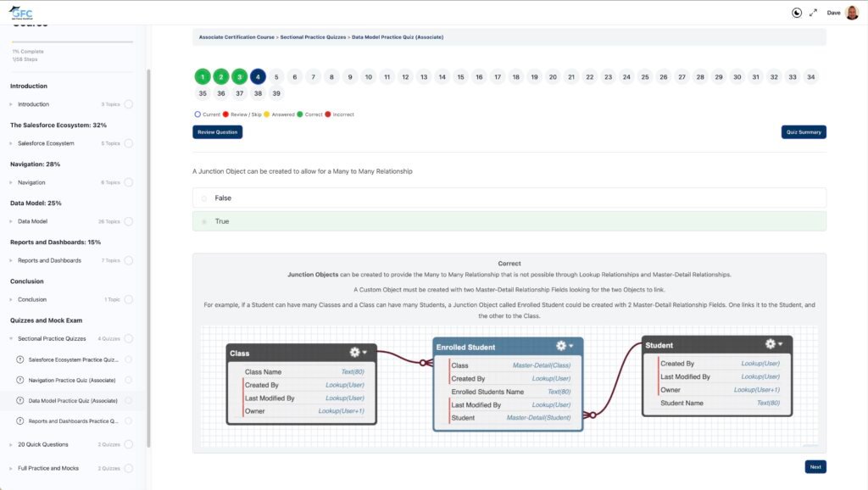Go to question 10
The width and height of the screenshot is (868, 490).
coord(368,77)
